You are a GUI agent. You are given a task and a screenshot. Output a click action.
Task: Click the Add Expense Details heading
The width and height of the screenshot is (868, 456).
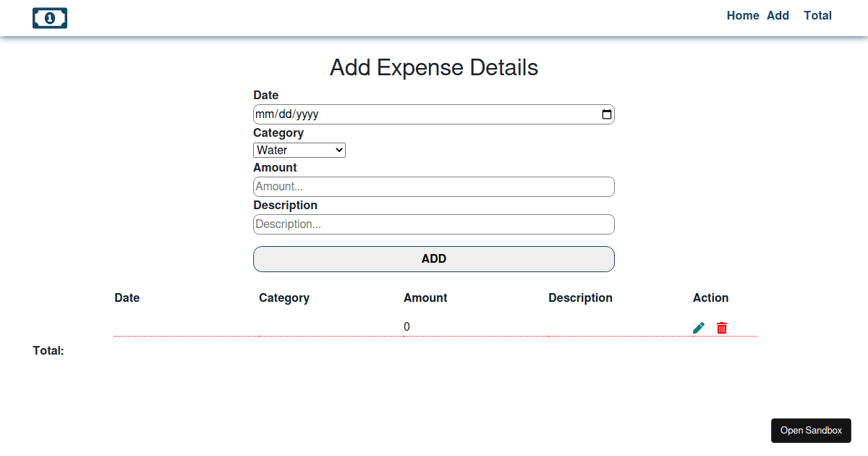433,67
